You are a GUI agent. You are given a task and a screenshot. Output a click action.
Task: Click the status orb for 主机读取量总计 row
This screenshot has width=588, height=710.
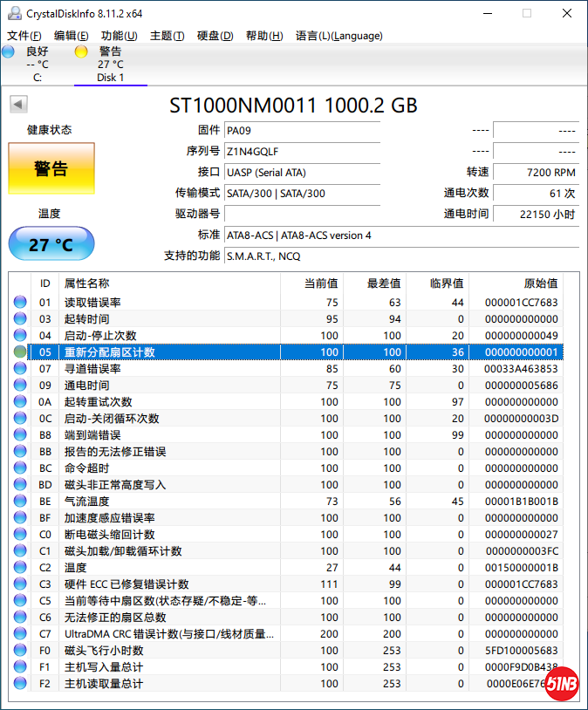coord(20,684)
